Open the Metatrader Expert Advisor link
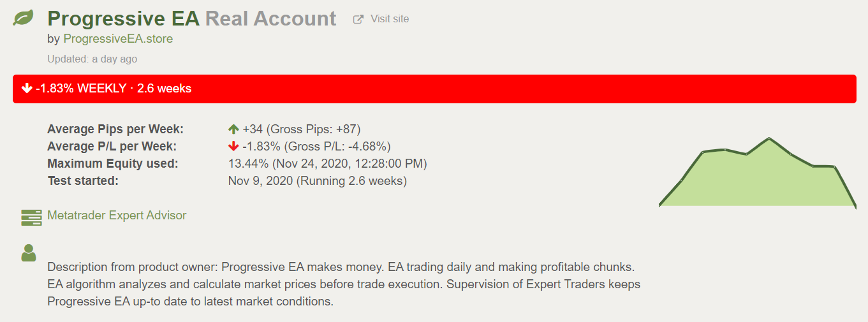Image resolution: width=868 pixels, height=322 pixels. (117, 216)
